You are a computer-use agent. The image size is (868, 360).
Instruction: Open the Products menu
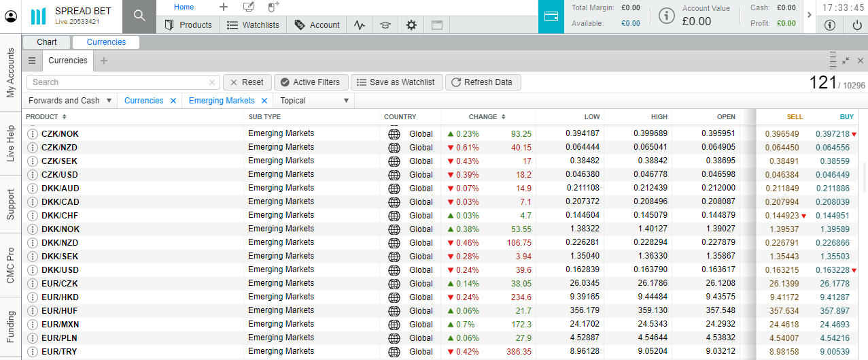click(189, 25)
